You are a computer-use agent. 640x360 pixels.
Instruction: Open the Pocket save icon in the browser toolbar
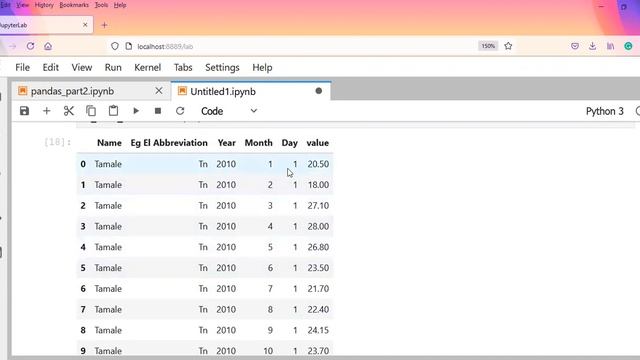(x=575, y=46)
